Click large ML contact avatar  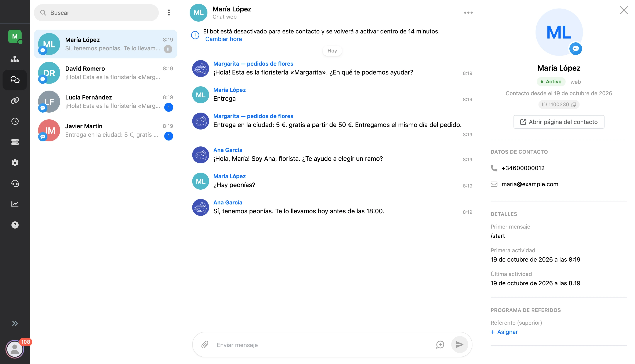point(559,32)
